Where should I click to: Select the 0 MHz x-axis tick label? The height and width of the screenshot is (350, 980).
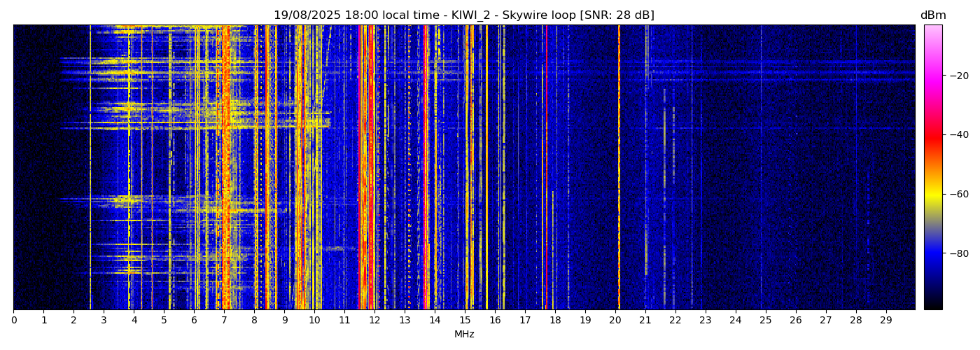tap(14, 321)
